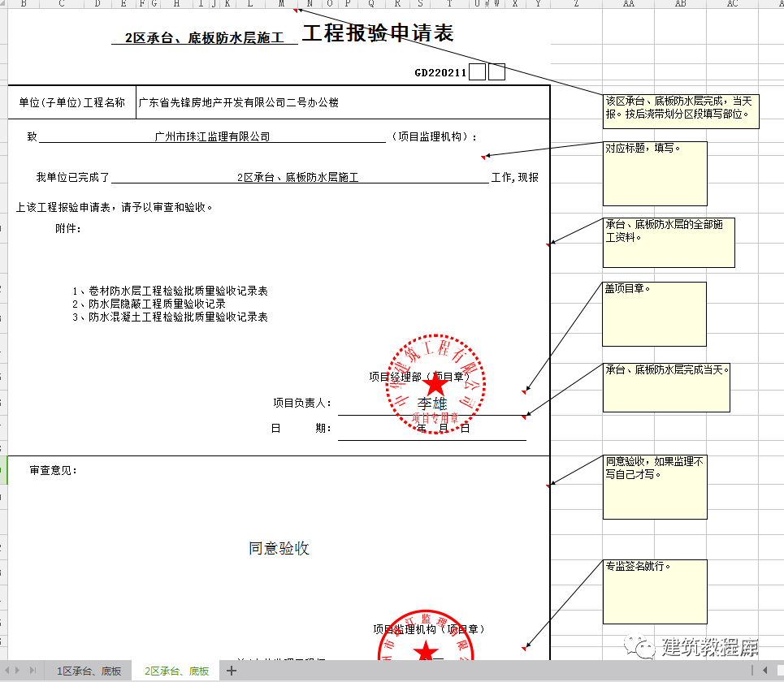Select column header T
The width and height of the screenshot is (784, 682).
[x=449, y=3]
